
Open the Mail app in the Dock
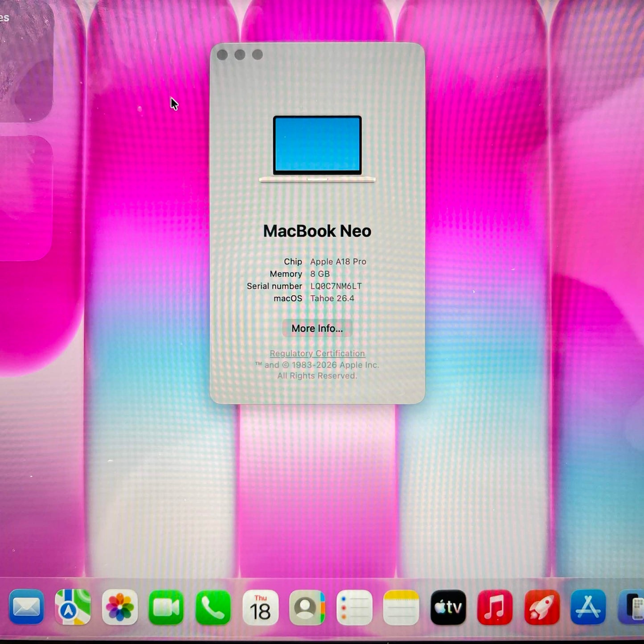pos(26,607)
